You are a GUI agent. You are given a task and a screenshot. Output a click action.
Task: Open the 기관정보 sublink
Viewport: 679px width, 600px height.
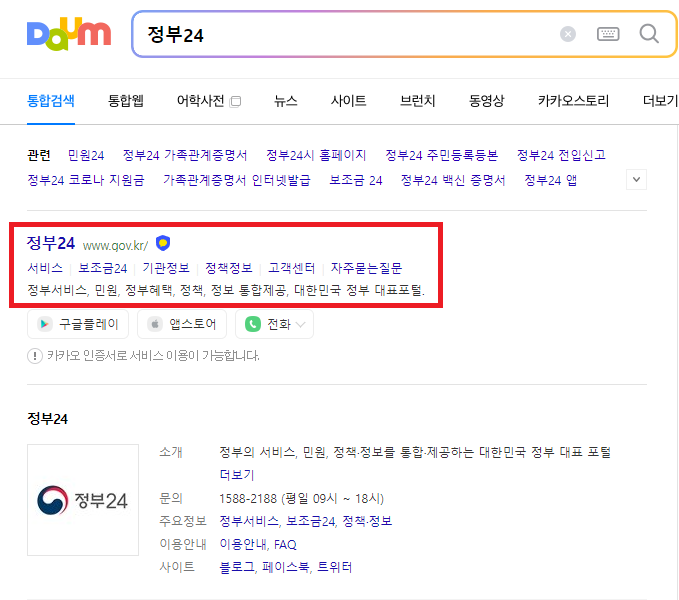click(166, 268)
